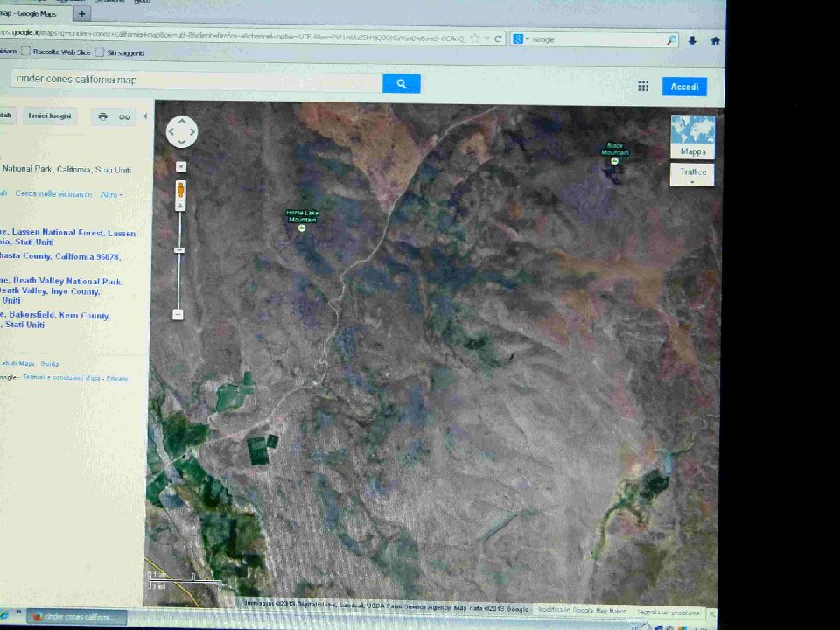
Task: Click the print icon in the sidebar
Action: coord(103,116)
